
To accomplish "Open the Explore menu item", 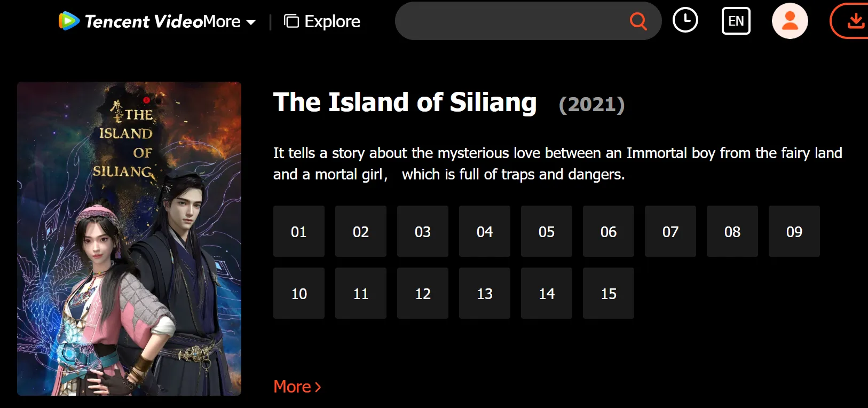I will pyautogui.click(x=332, y=21).
